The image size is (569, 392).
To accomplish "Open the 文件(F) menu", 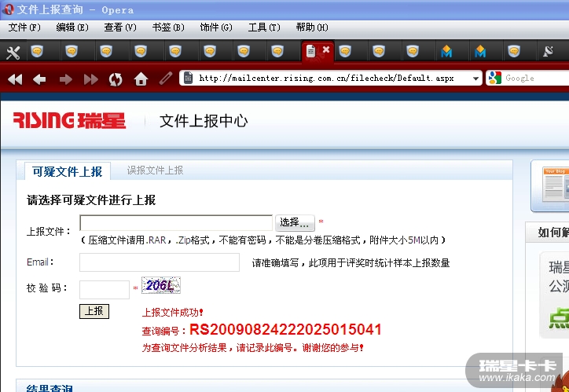I will [x=24, y=27].
